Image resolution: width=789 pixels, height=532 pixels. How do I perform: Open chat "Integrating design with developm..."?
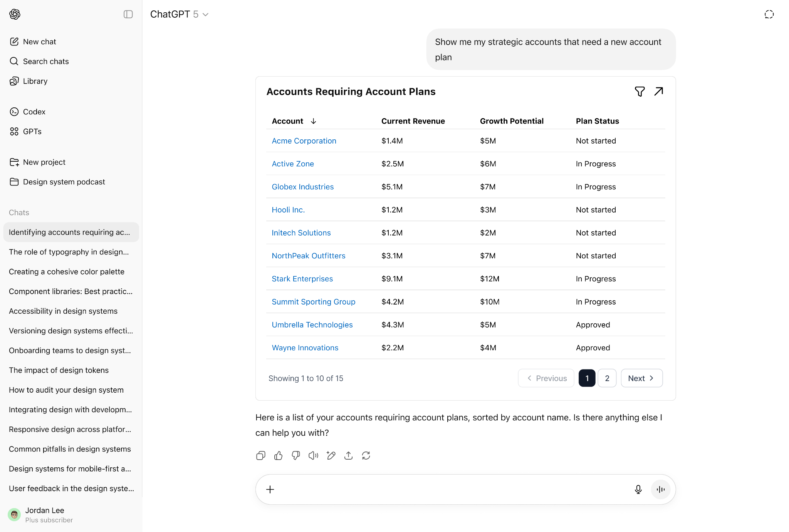click(x=71, y=409)
